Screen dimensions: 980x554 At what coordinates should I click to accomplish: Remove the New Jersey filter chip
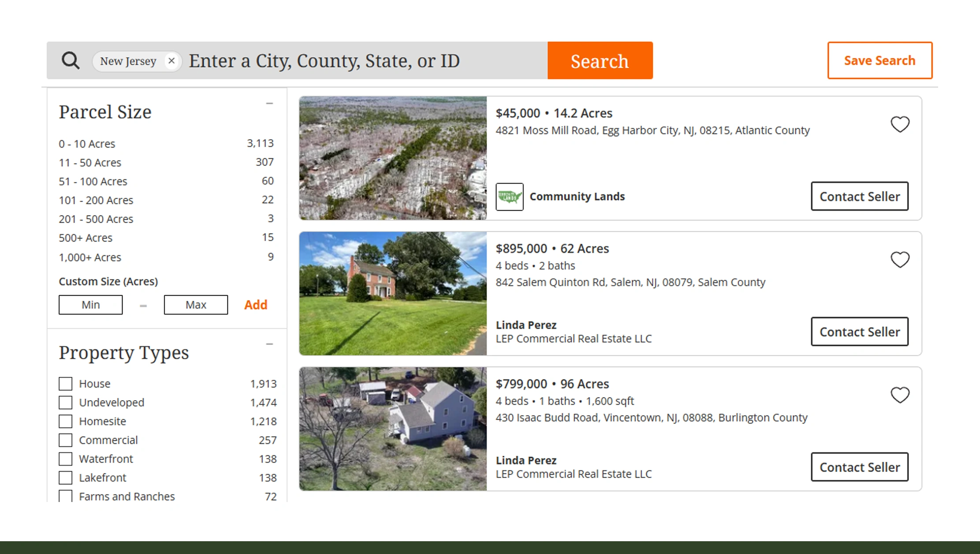pos(171,61)
